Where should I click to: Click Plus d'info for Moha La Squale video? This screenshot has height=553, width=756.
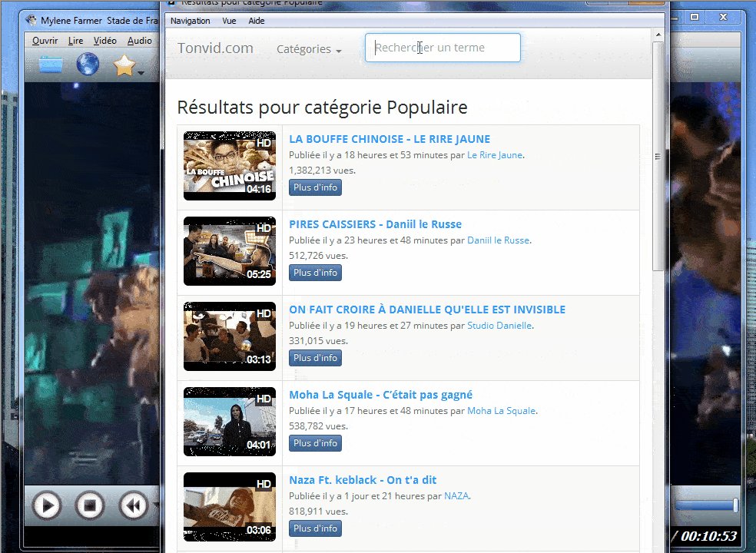coord(315,444)
